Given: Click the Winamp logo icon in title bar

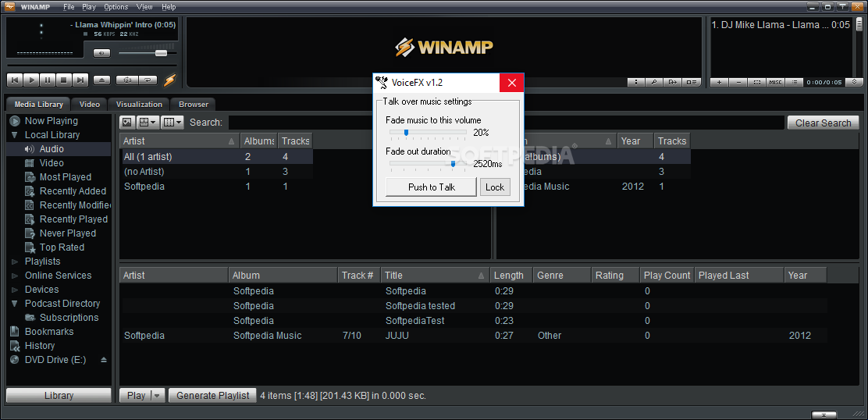Looking at the screenshot, I should (x=10, y=7).
